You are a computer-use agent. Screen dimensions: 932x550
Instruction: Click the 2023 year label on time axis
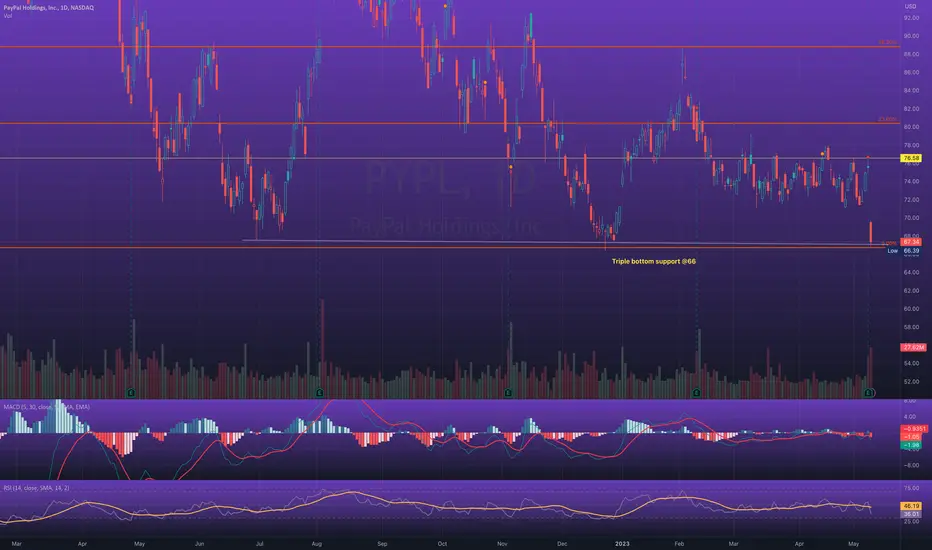pyautogui.click(x=622, y=543)
